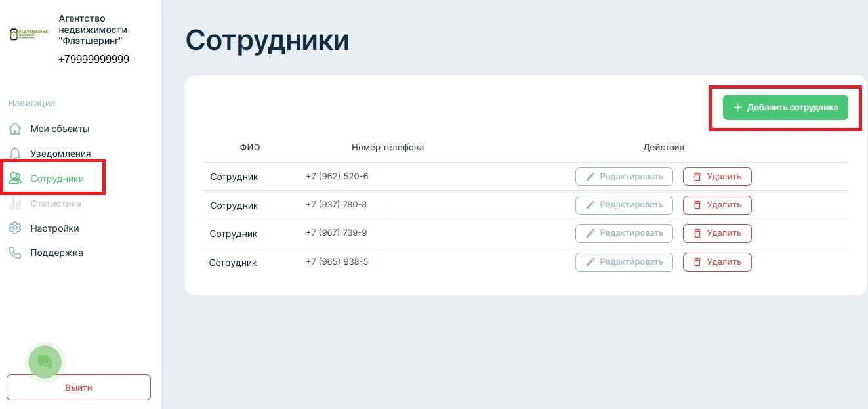This screenshot has width=868, height=409.
Task: Remove the employee with phone +7 (965) 938-5
Action: [x=717, y=262]
